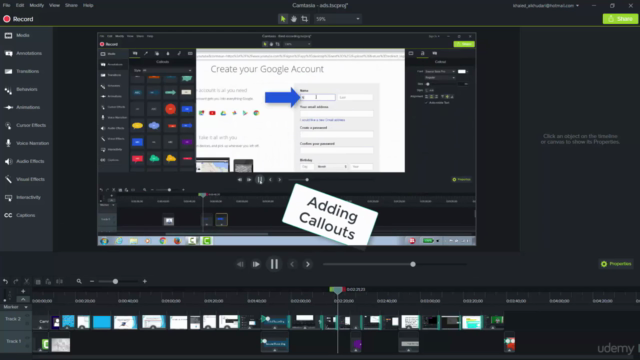
Task: Click the playback scrubber slider handle
Action: (x=413, y=264)
